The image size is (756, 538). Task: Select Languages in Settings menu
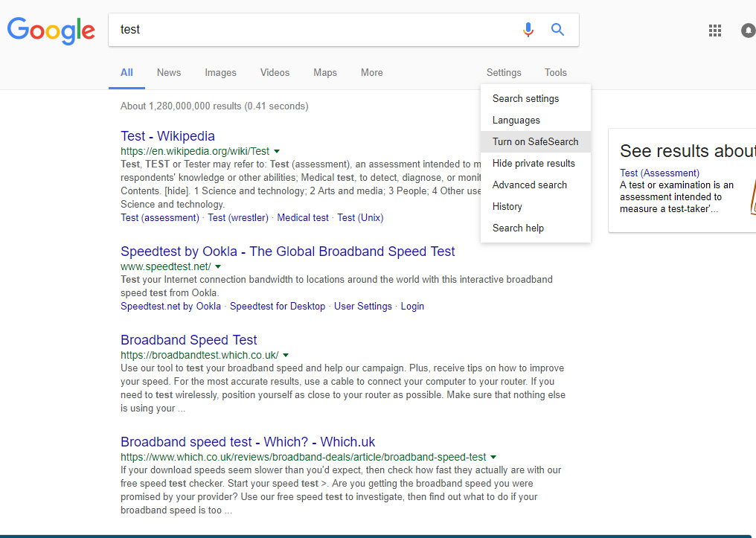(536, 121)
